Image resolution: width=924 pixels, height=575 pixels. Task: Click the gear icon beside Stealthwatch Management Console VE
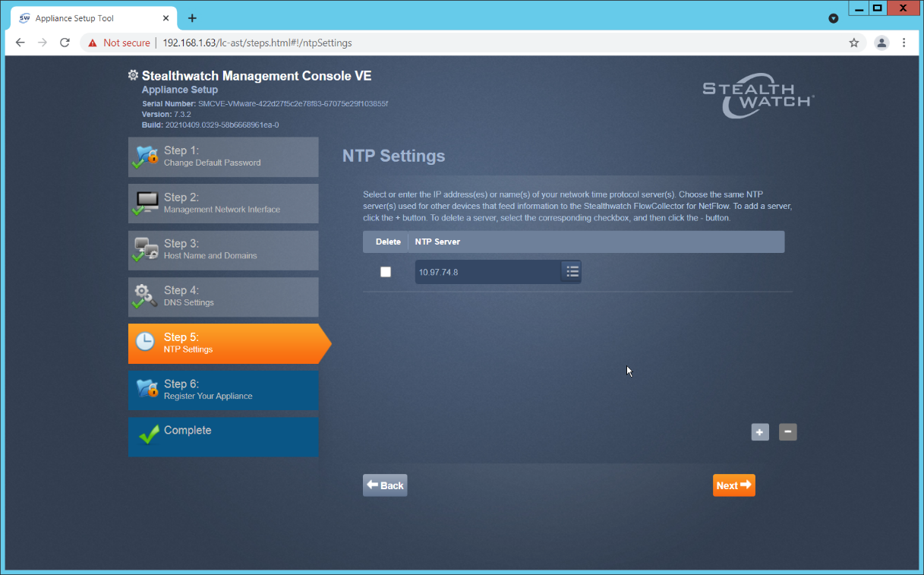point(133,75)
